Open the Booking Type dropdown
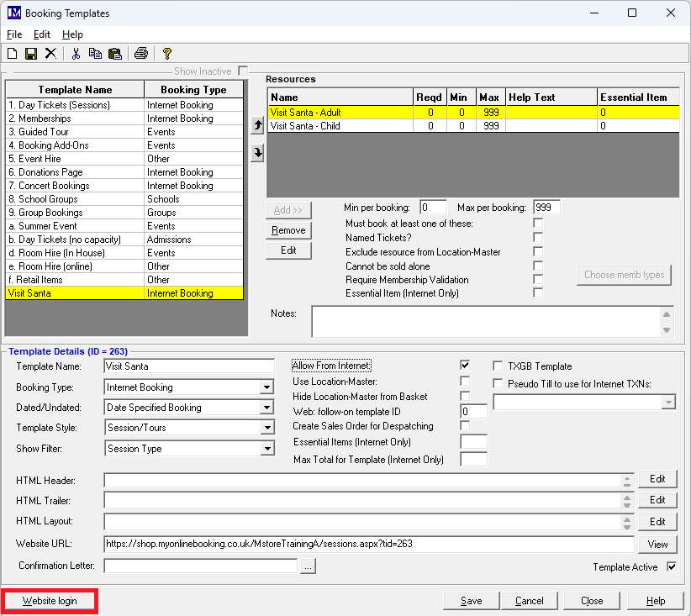The height and width of the screenshot is (616, 691). [x=266, y=387]
